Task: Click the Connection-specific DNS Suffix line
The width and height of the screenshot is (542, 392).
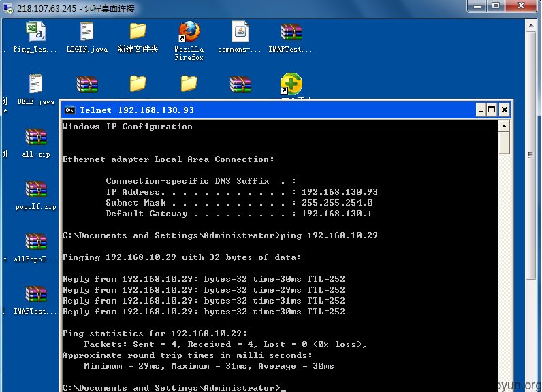Action: click(x=200, y=181)
